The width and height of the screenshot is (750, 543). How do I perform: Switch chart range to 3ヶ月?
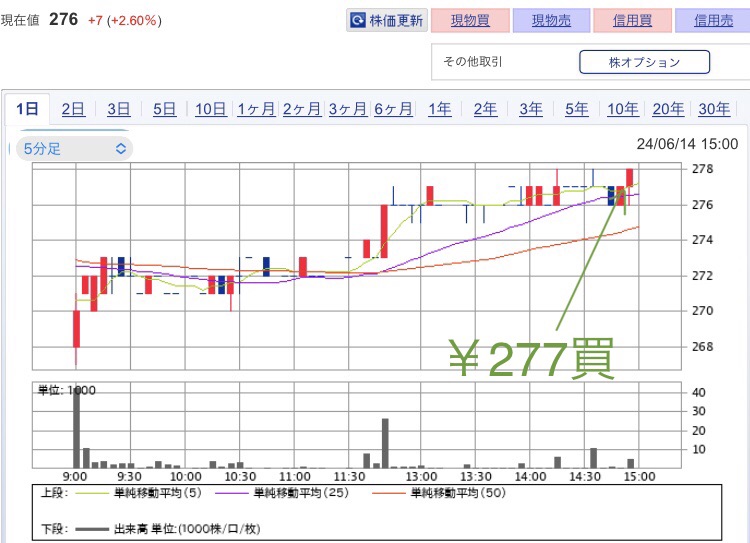pos(347,109)
